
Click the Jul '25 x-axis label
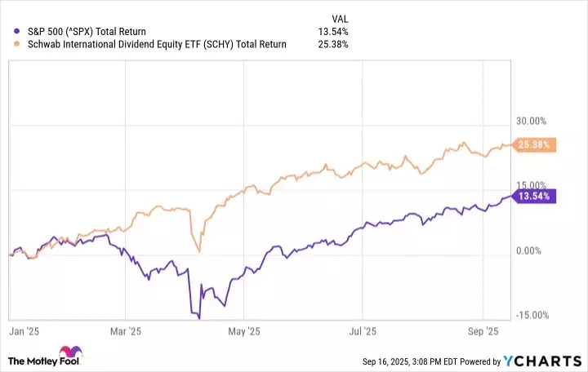point(363,332)
